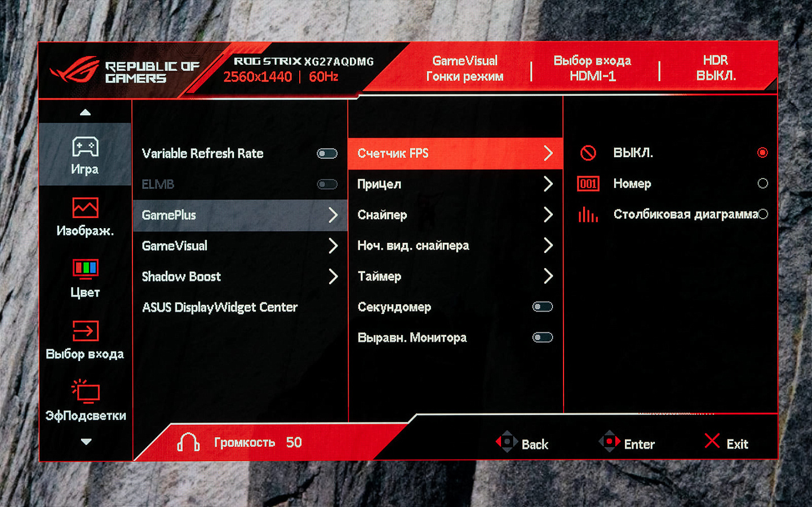Click the REPUBLIC OF GAMERS text
This screenshot has width=812, height=507.
[152, 73]
